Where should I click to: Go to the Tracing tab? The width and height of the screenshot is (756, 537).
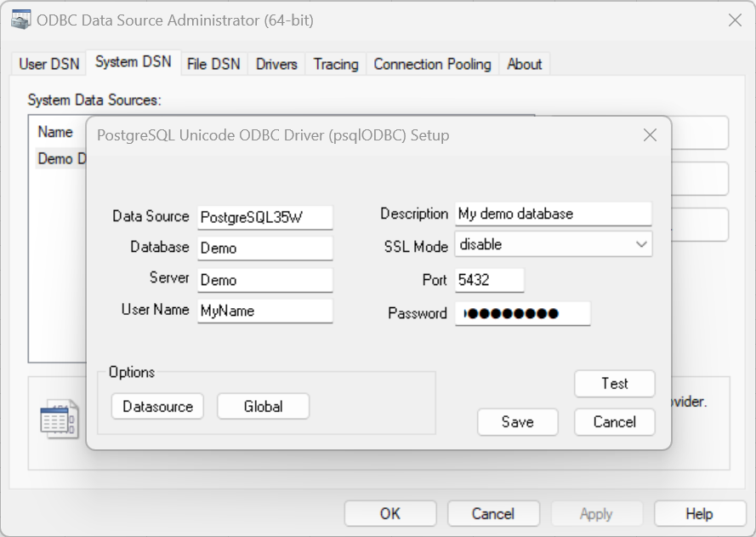[336, 64]
